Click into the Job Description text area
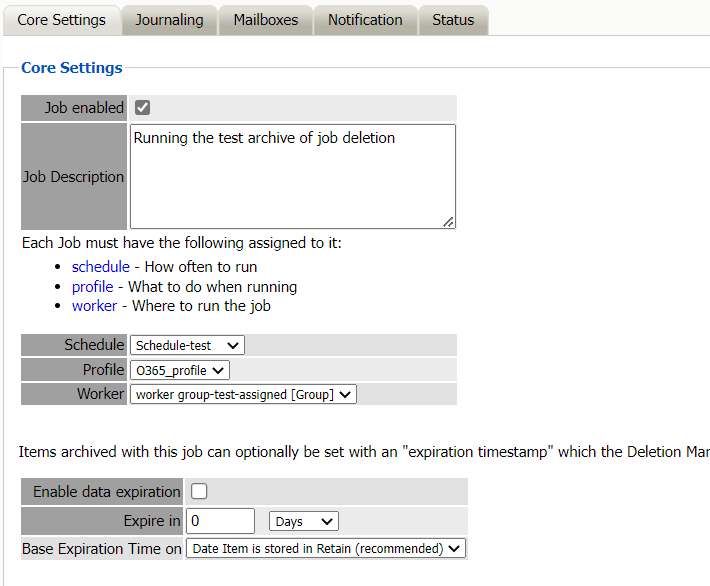This screenshot has width=710, height=586. [x=292, y=176]
